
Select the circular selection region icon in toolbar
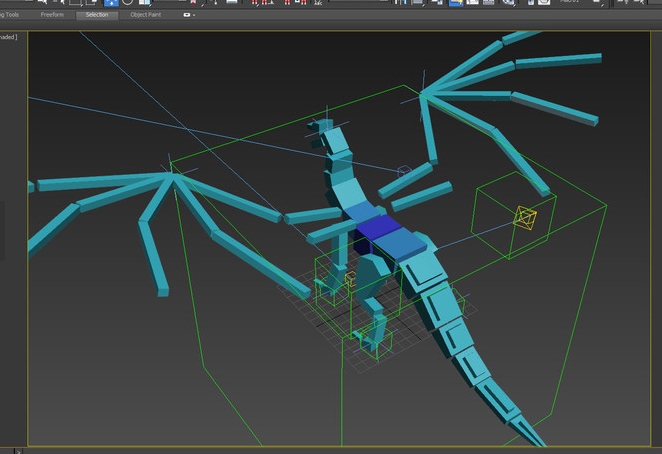click(127, 3)
